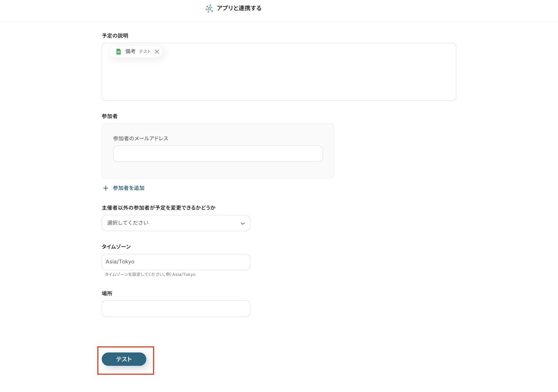Click the 参加者のメールアドレス label in panel
Viewport: 558px width, 392px height.
[140, 139]
